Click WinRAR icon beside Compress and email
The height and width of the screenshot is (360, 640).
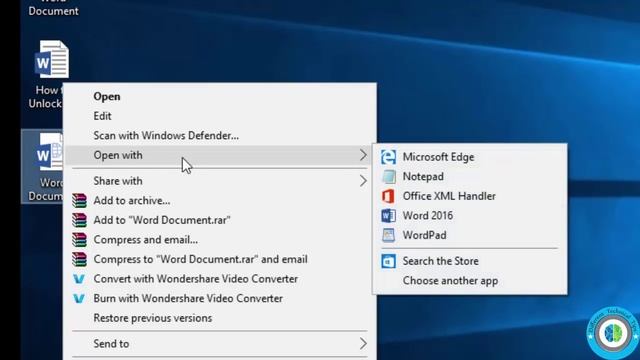(x=79, y=240)
